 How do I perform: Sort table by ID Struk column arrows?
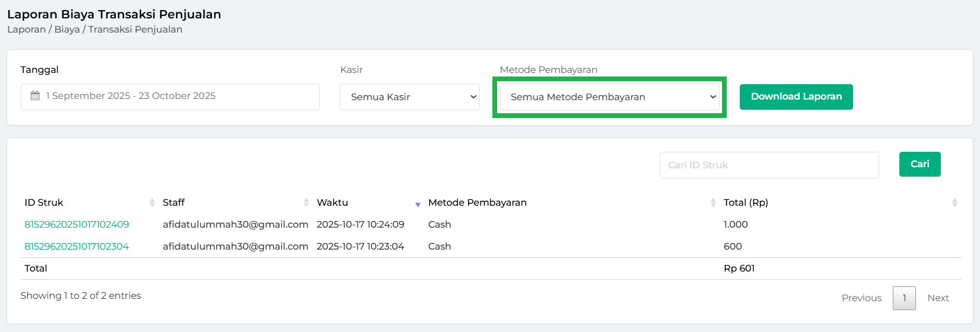[152, 203]
